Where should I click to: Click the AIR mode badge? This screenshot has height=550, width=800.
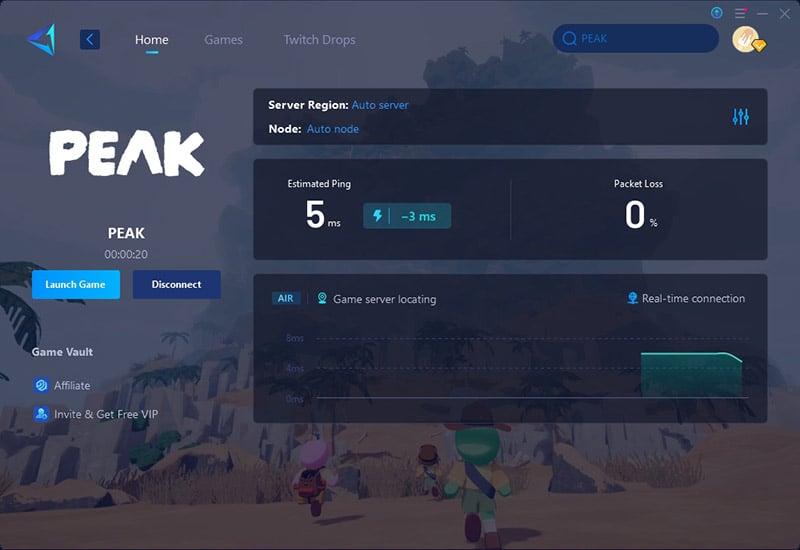(286, 298)
